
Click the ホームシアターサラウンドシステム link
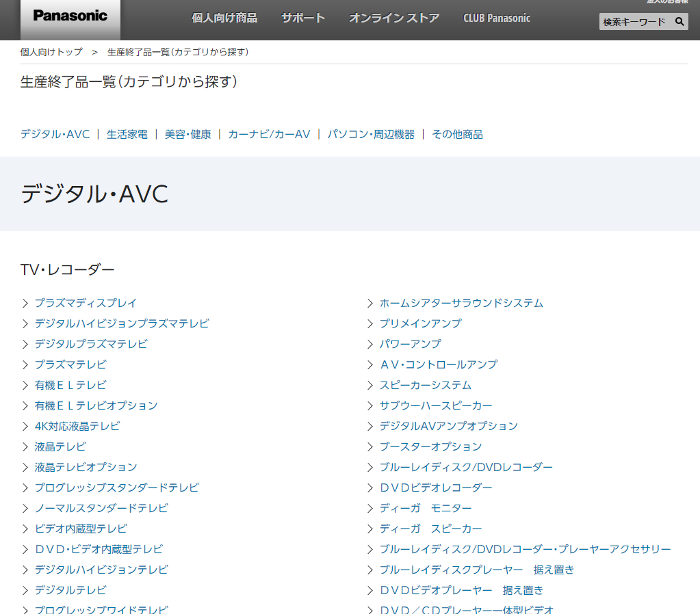(x=461, y=303)
